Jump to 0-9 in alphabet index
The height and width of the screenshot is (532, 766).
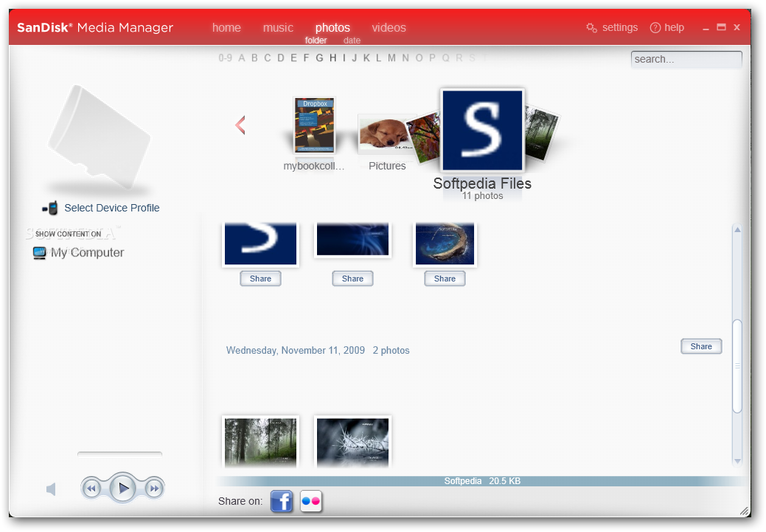click(225, 58)
